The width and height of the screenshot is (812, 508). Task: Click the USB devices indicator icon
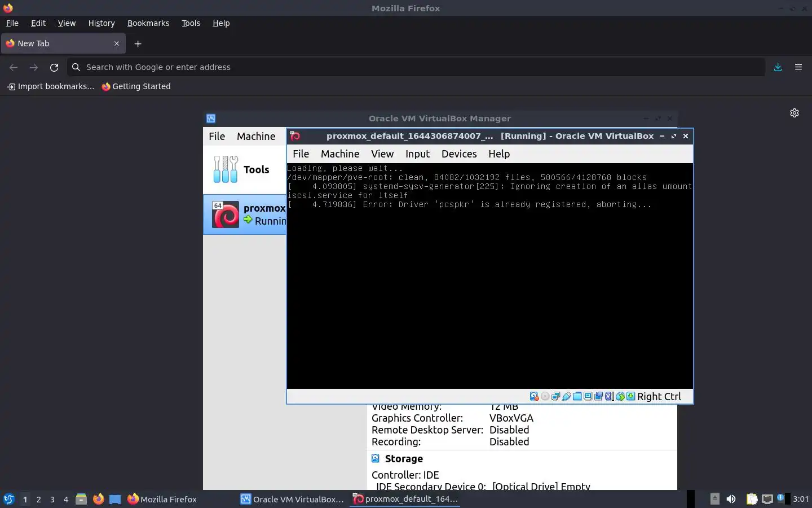coord(567,396)
